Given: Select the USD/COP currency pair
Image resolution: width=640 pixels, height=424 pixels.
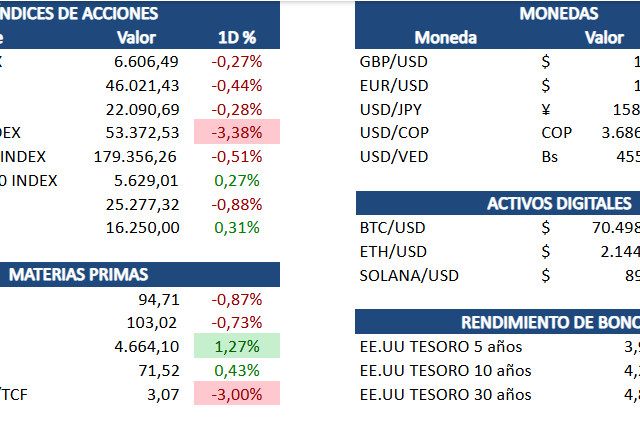Looking at the screenshot, I should point(394,133).
